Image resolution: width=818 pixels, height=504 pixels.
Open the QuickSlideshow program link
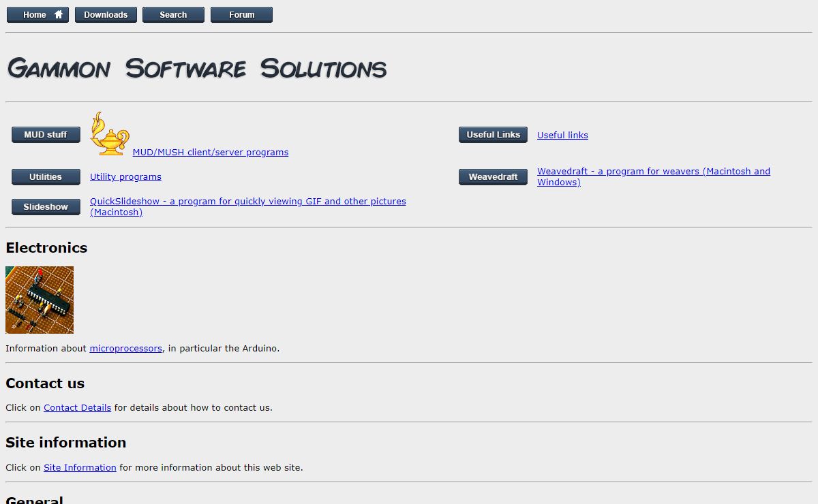tap(248, 207)
